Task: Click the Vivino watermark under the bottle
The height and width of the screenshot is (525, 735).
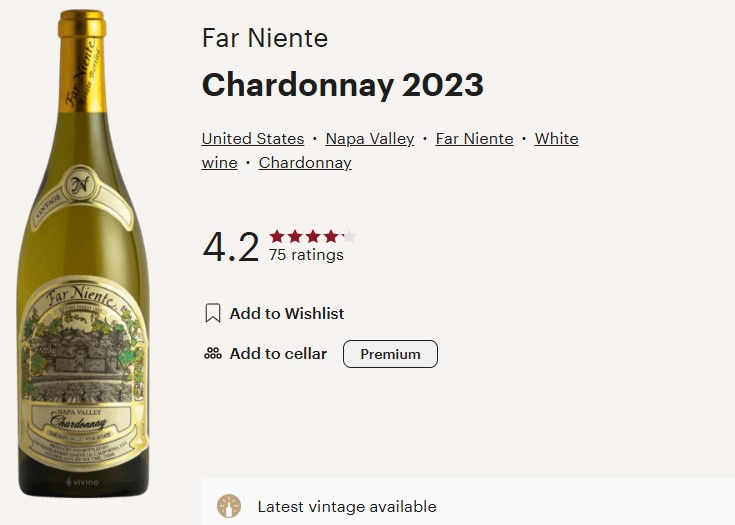Action: tap(81, 482)
